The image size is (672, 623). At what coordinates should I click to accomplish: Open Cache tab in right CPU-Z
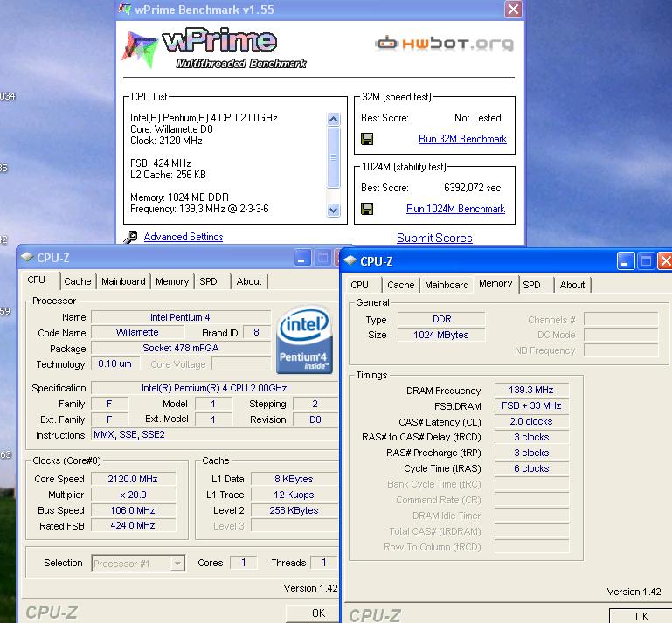[401, 285]
